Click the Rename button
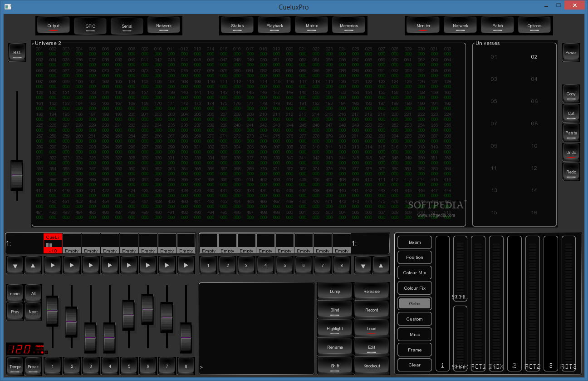 click(335, 347)
